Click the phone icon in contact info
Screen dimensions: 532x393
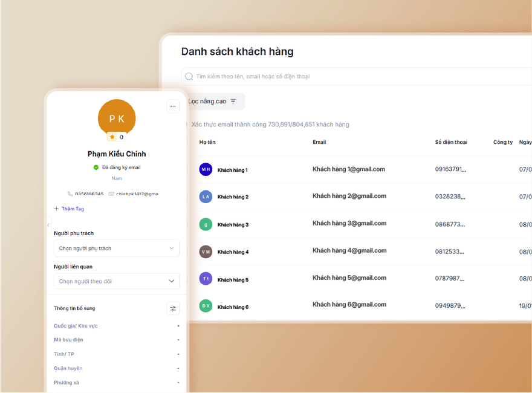[70, 194]
